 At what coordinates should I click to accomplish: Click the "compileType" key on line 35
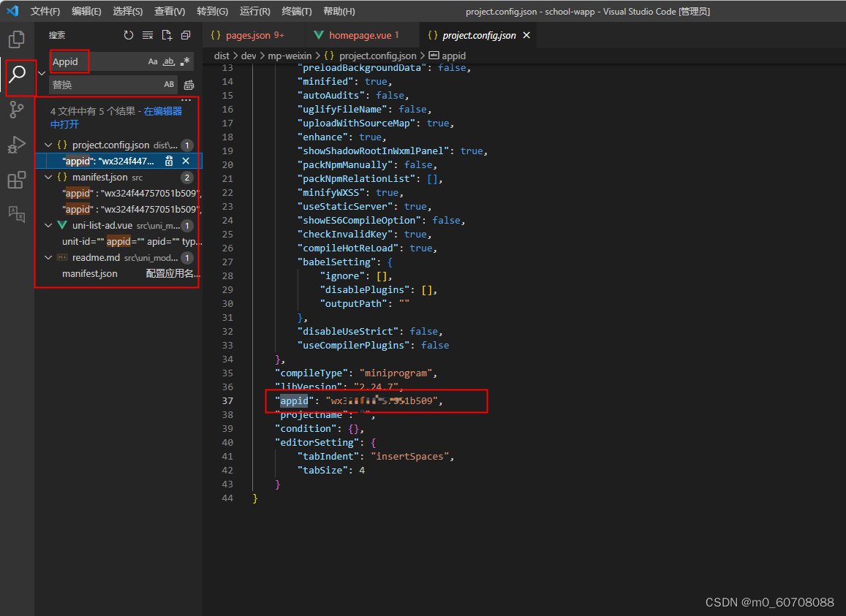(x=311, y=373)
